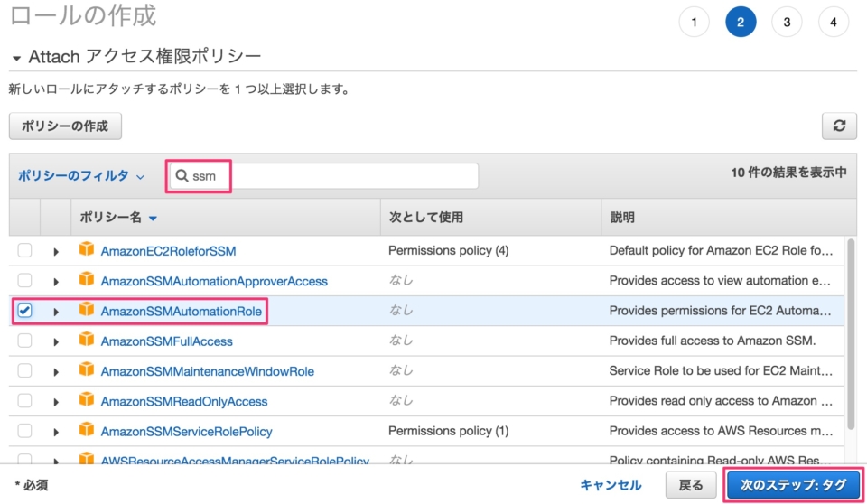Check the AmazonSSMMaintenanceWindowRole checkbox
Viewport: 867px width, 504px height.
click(x=24, y=370)
